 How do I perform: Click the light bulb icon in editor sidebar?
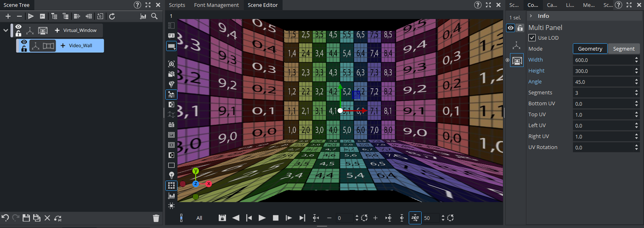point(171,175)
